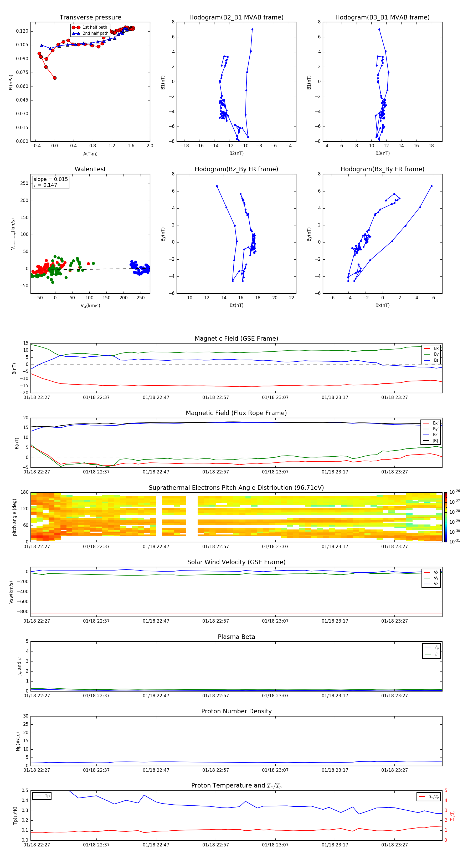
Task: Click the -800 tick on velocity axis
Action: coord(22,612)
